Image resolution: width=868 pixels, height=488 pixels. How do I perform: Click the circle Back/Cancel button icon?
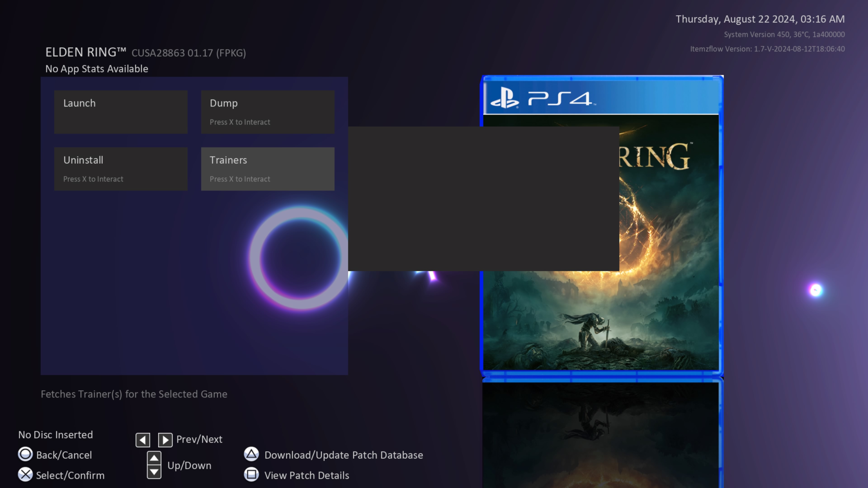25,454
